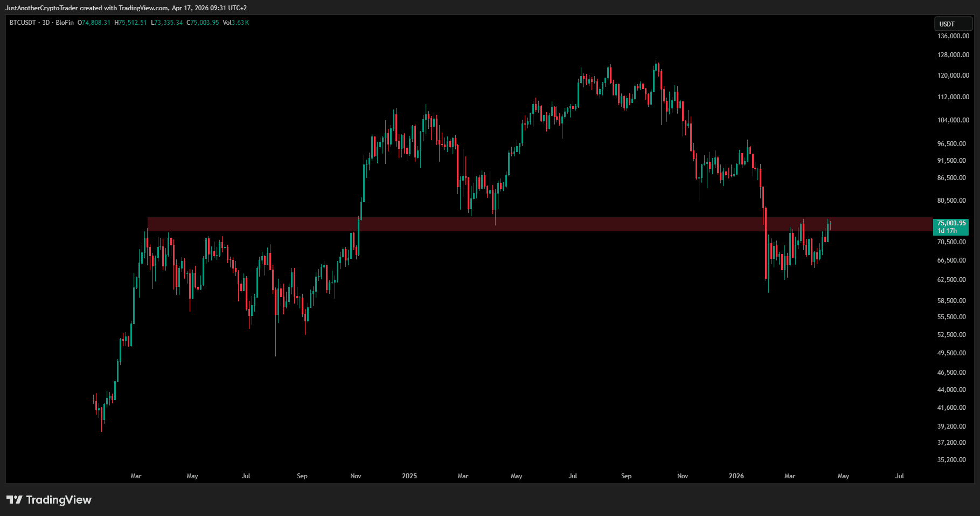Click the 35,200.00 price axis label
This screenshot has height=516, width=980.
tap(951, 460)
